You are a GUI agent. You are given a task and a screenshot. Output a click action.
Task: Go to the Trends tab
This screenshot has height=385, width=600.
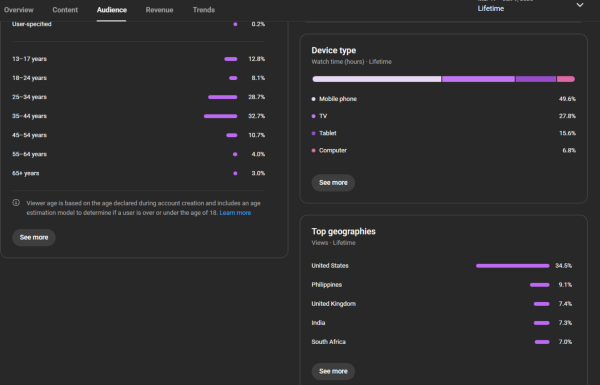point(204,10)
